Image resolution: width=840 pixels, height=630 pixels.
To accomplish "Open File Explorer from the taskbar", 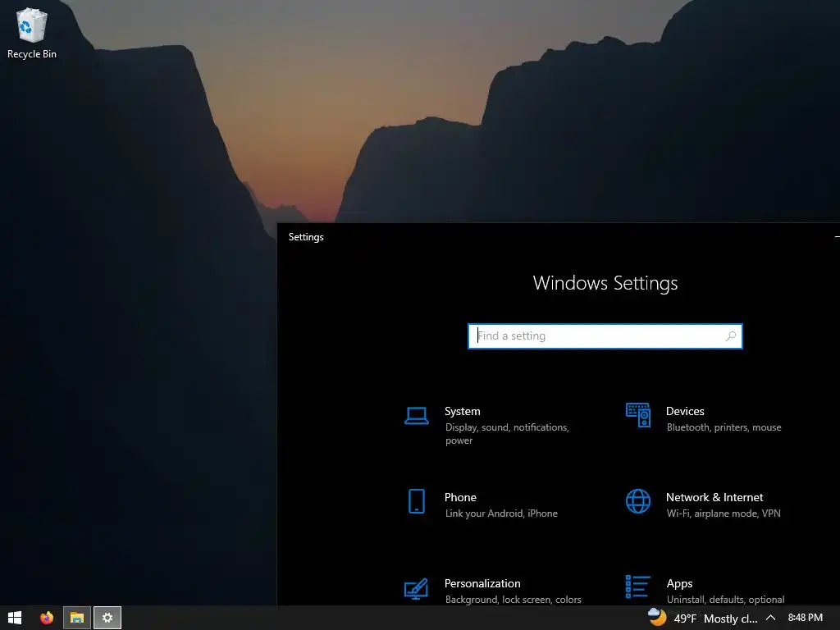I will click(77, 618).
